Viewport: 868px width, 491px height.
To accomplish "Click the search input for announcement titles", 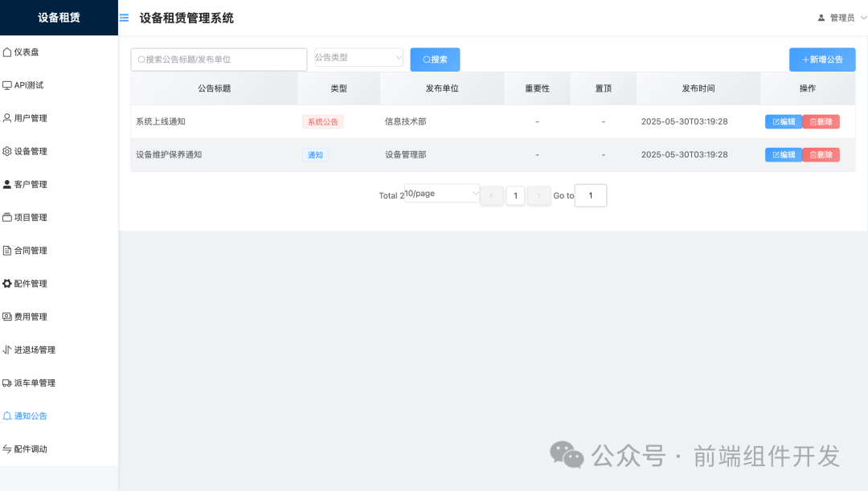I will (217, 59).
